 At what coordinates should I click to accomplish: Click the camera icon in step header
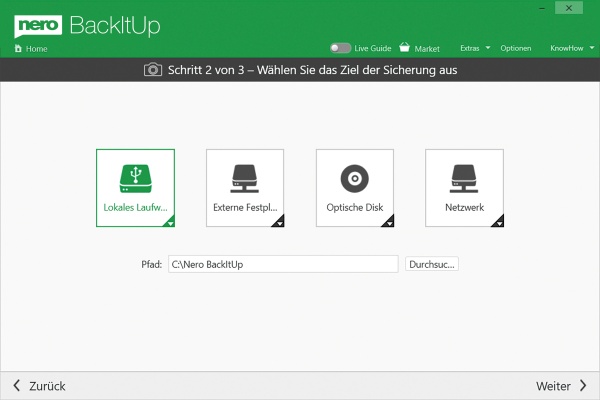[153, 70]
